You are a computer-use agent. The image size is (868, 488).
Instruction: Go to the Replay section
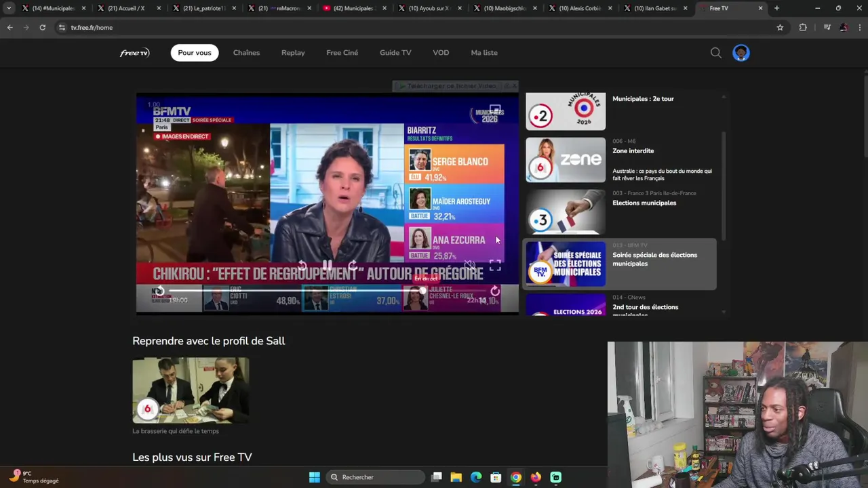coord(293,53)
